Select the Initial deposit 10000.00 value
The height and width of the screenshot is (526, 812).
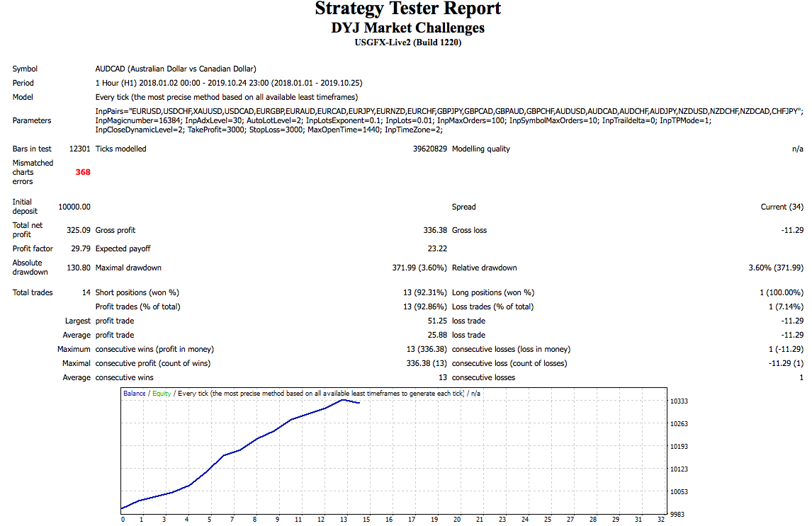point(74,207)
